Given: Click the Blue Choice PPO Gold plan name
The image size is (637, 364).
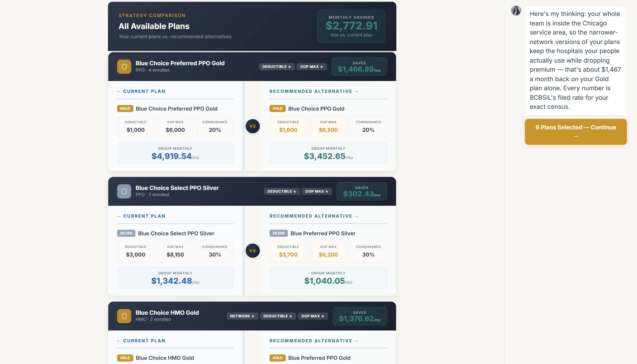Looking at the screenshot, I should point(316,109).
